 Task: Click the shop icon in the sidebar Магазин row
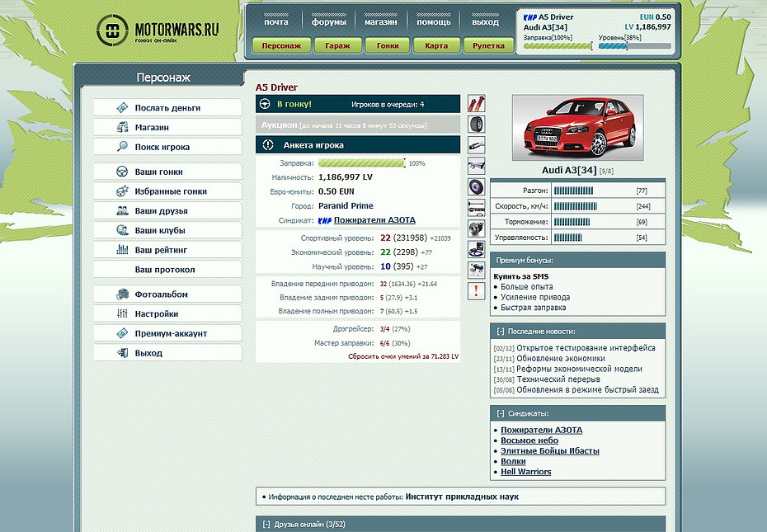(122, 127)
